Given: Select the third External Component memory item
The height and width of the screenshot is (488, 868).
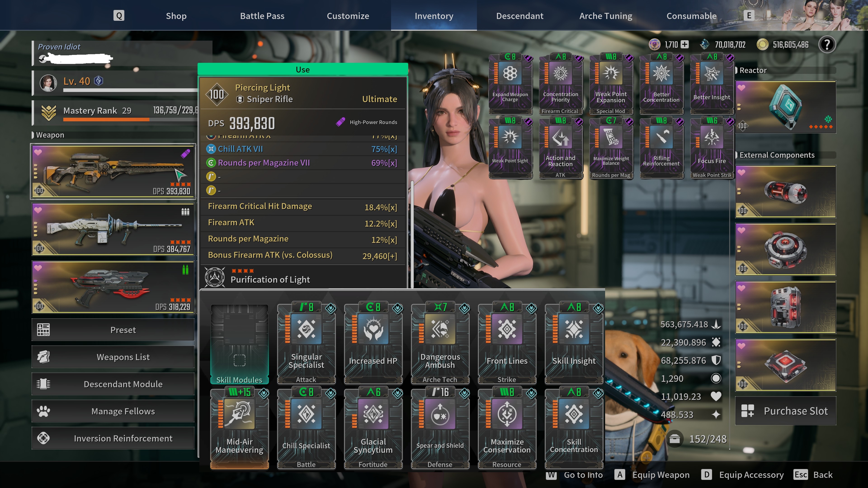Looking at the screenshot, I should pyautogui.click(x=785, y=307).
